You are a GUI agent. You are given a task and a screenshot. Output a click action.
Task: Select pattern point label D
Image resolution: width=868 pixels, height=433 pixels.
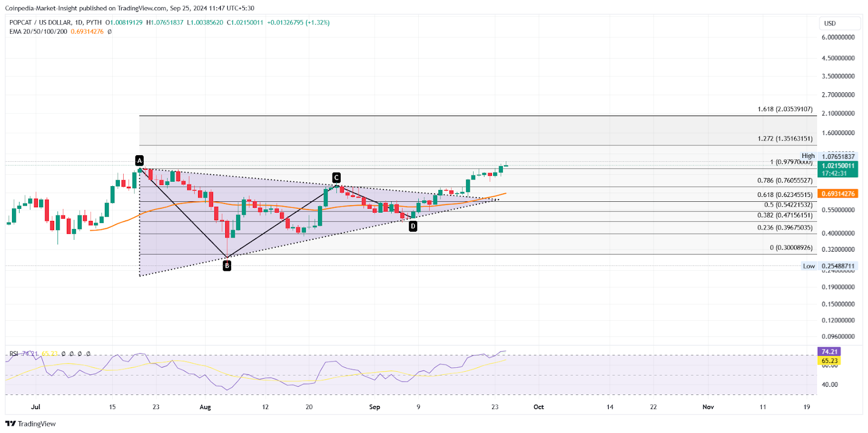coord(413,226)
